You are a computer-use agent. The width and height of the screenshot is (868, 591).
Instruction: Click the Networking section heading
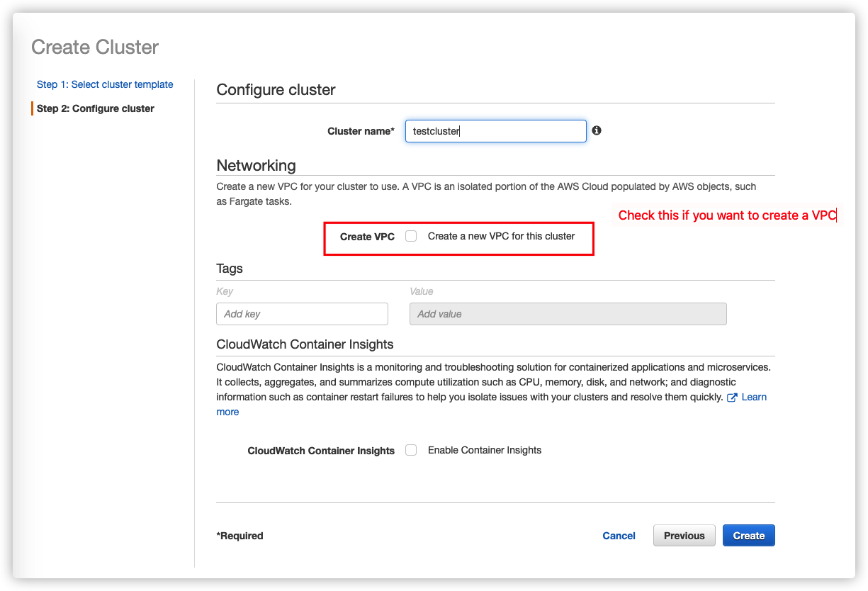256,165
